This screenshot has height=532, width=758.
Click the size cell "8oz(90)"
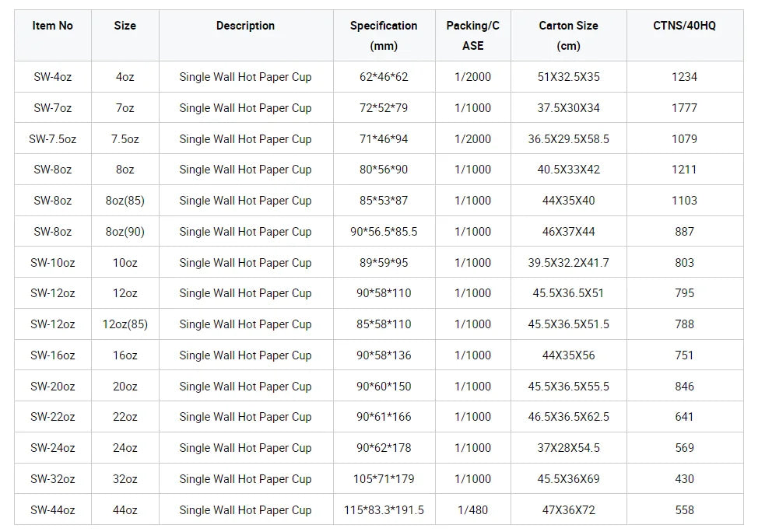[125, 232]
